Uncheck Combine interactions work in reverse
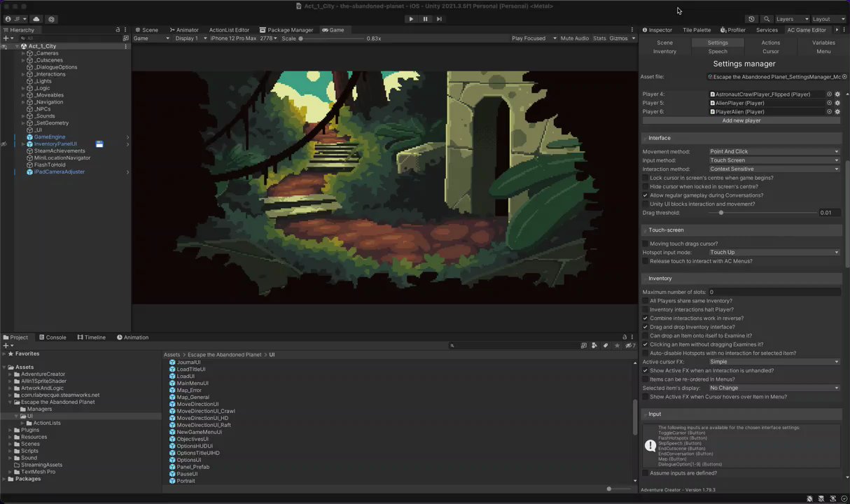The height and width of the screenshot is (504, 850). 646,318
